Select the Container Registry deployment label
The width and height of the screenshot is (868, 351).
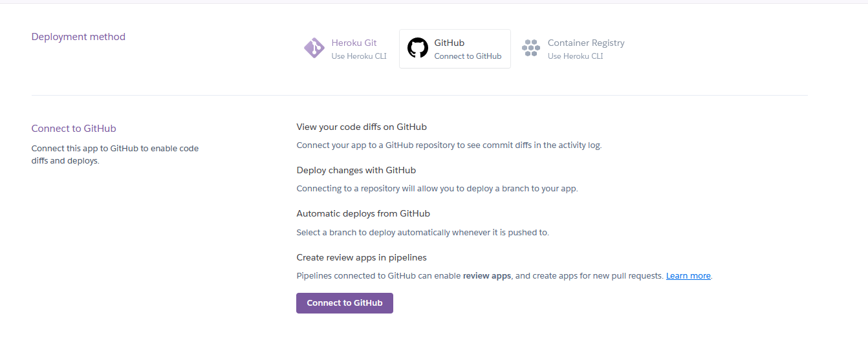click(586, 43)
